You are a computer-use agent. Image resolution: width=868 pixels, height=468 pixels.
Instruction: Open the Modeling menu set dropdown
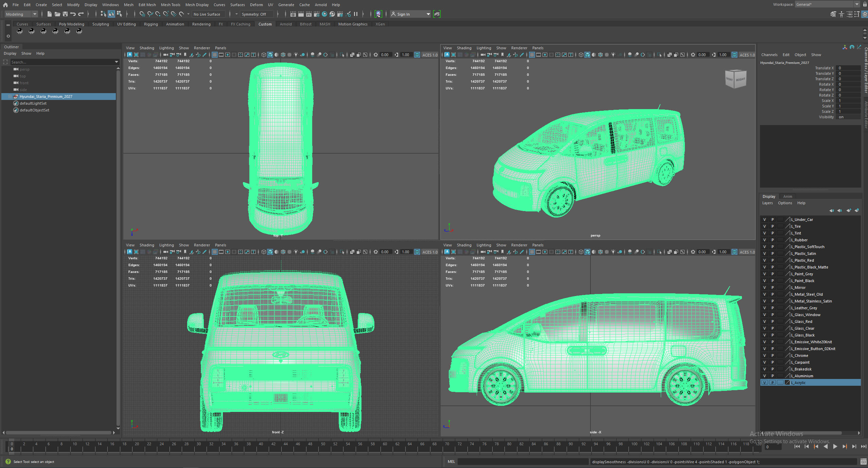coord(21,14)
